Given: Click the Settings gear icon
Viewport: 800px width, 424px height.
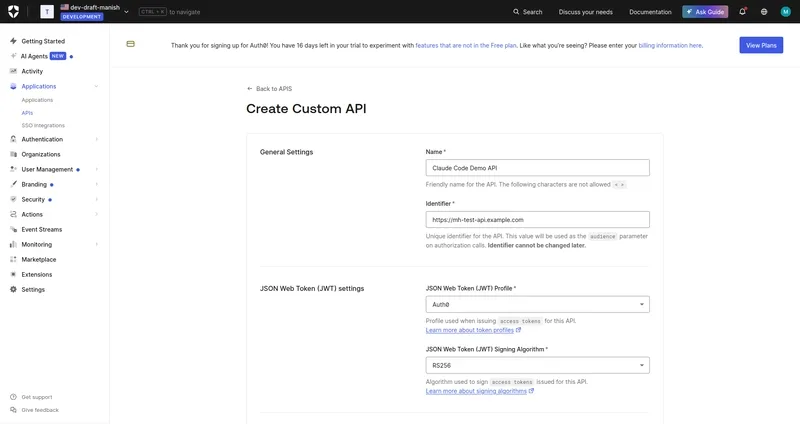Looking at the screenshot, I should click(x=13, y=289).
